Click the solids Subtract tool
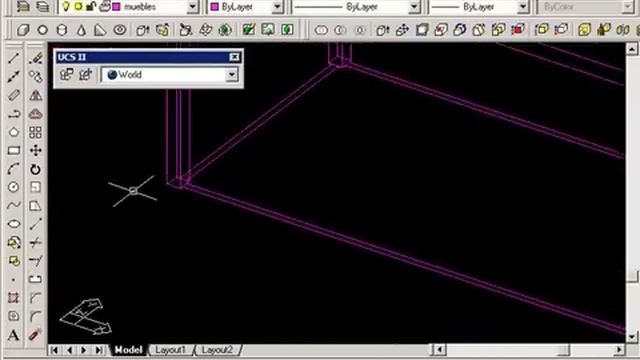Screen dimensions: 640x360 pyautogui.click(x=340, y=30)
